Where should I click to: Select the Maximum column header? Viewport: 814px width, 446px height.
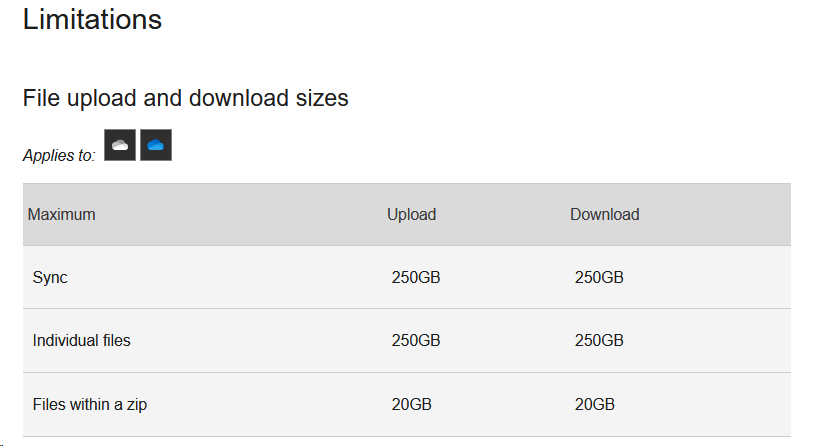[61, 214]
